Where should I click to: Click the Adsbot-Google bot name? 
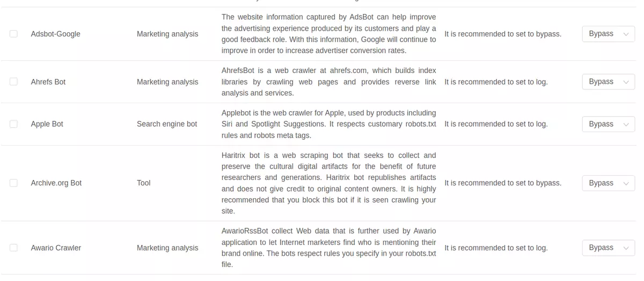pos(56,34)
